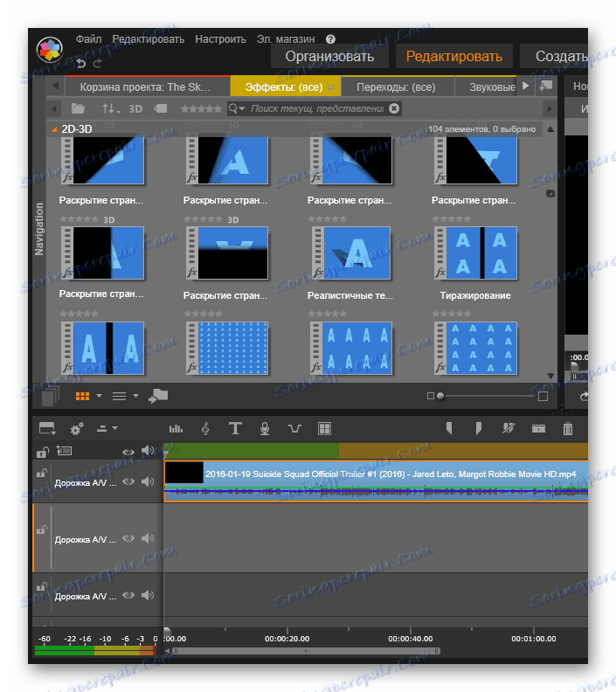Click the quick import folder icon

click(158, 396)
